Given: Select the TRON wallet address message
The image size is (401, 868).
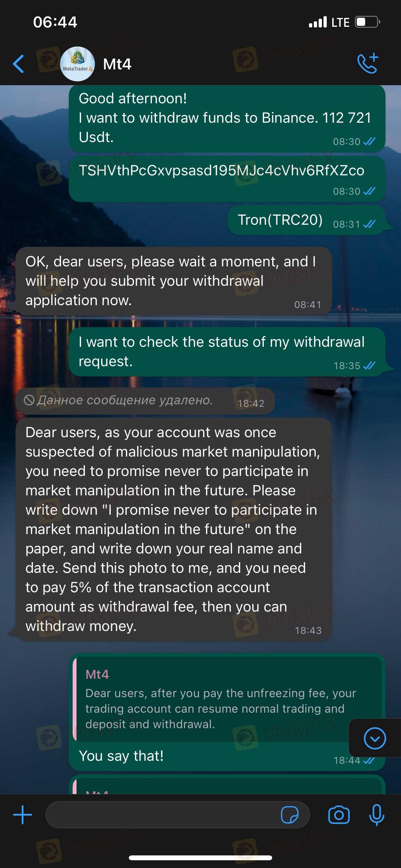Looking at the screenshot, I should pyautogui.click(x=221, y=171).
